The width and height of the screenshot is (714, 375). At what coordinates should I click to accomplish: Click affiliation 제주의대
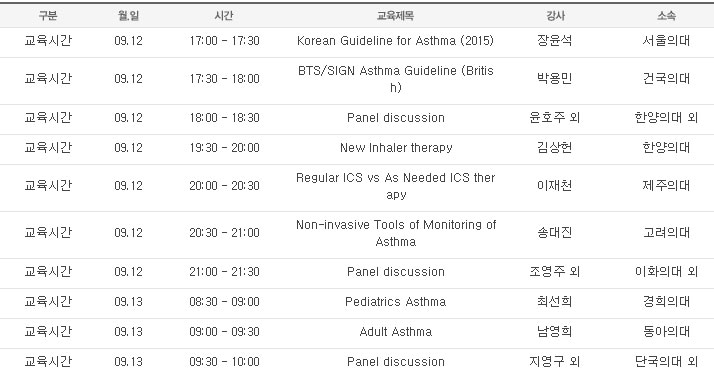(x=666, y=186)
